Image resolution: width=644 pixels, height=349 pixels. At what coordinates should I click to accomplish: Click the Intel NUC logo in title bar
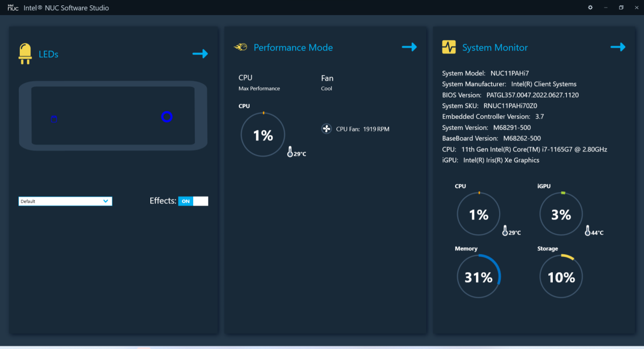(13, 8)
